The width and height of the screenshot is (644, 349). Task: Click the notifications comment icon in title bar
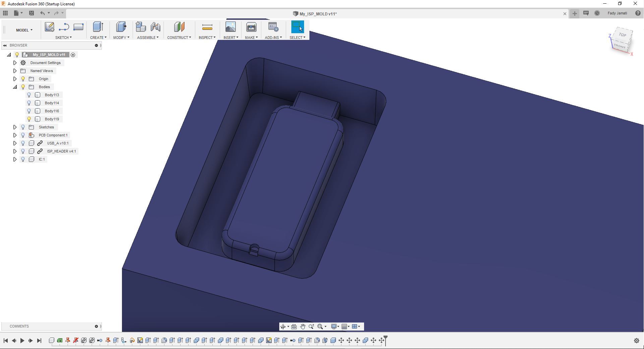coord(586,13)
